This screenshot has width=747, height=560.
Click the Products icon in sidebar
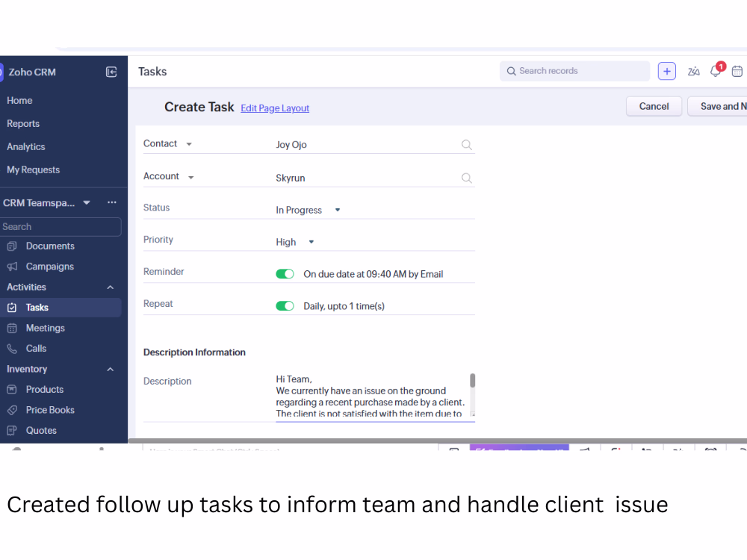13,390
